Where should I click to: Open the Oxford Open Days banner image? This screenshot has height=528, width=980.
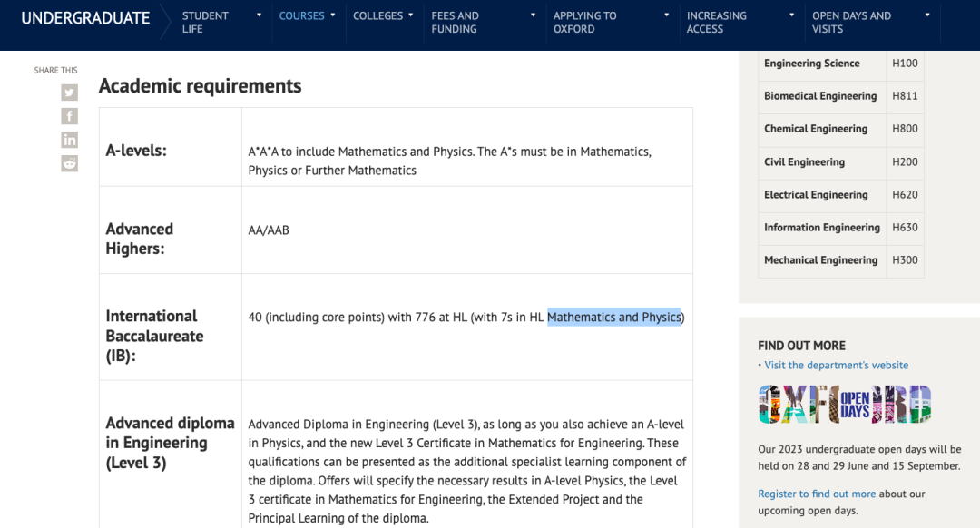(x=845, y=405)
